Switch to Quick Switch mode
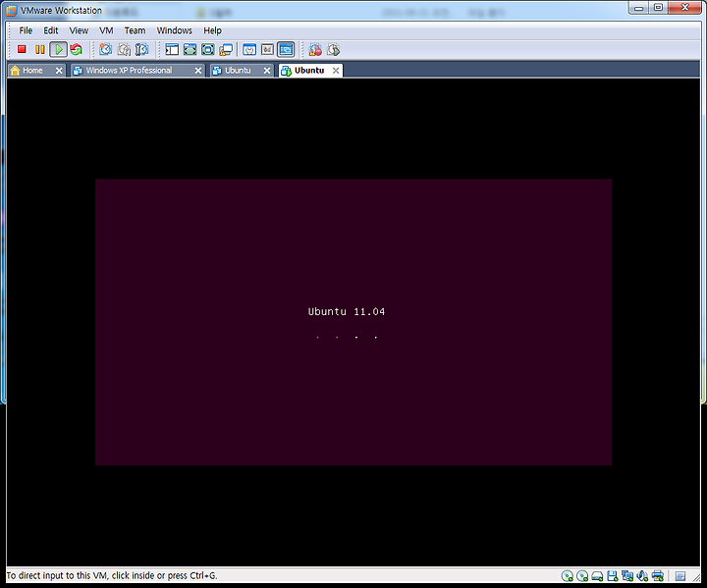Viewport: 707px width, 588px height. (190, 49)
